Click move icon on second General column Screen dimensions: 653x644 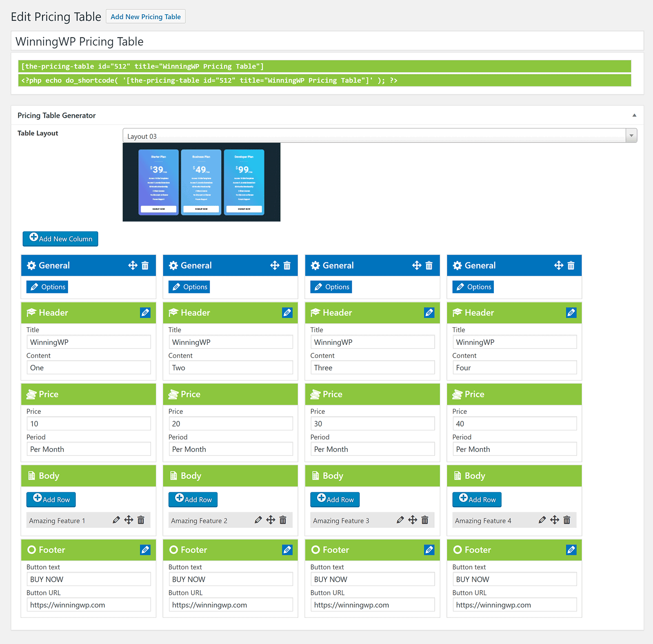coord(275,265)
